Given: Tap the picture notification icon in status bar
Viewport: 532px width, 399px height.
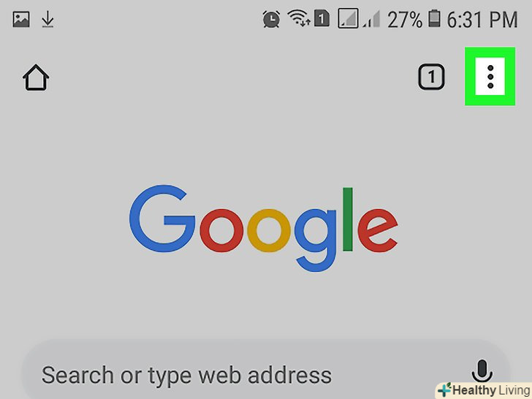Looking at the screenshot, I should (21, 19).
